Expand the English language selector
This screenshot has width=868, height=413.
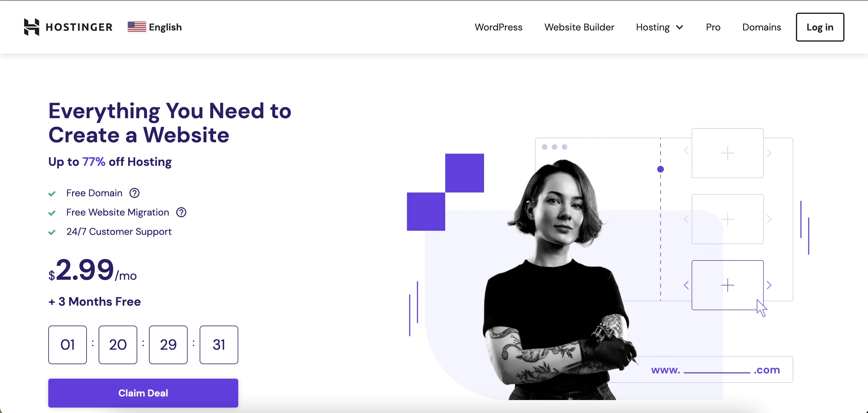pos(154,26)
